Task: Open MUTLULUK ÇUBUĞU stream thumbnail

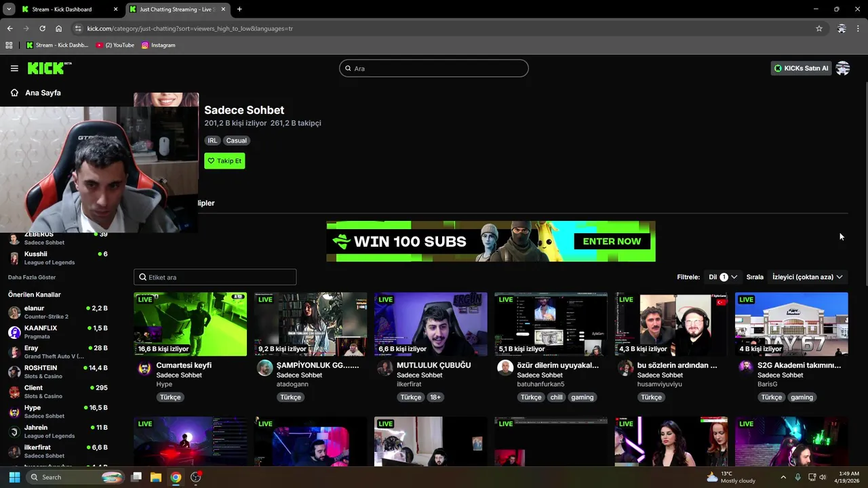Action: (x=431, y=324)
